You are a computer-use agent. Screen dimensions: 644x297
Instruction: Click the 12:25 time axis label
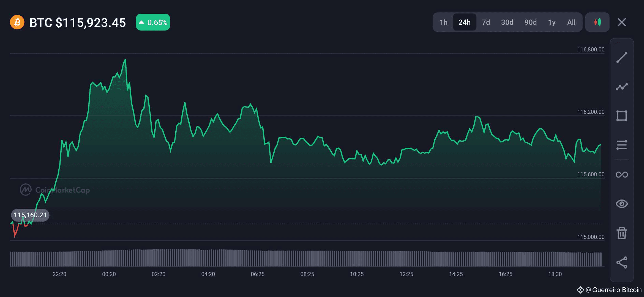(406, 274)
